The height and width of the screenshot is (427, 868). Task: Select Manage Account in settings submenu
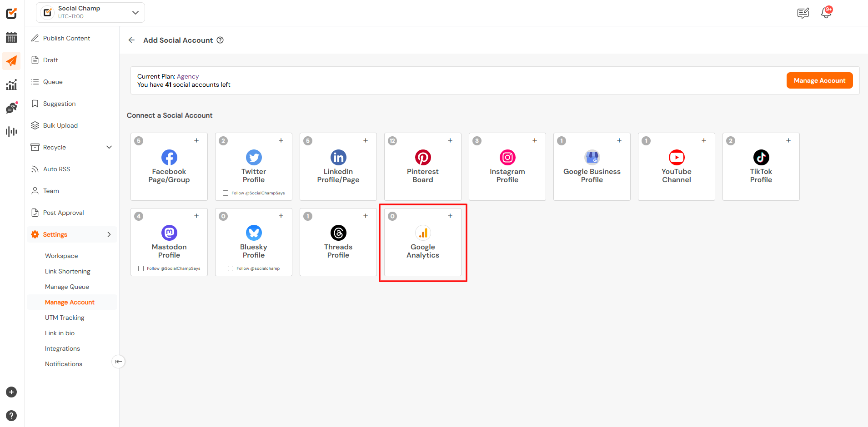pos(70,302)
